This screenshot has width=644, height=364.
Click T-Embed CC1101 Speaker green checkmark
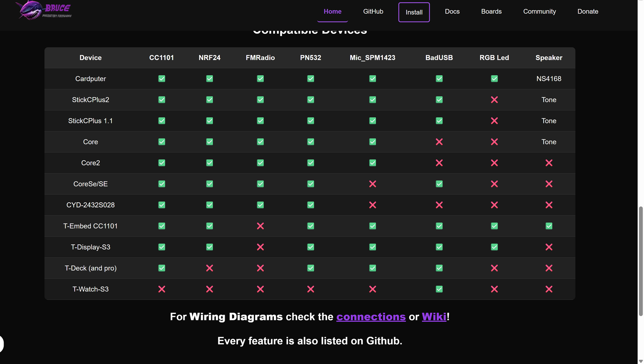(549, 226)
